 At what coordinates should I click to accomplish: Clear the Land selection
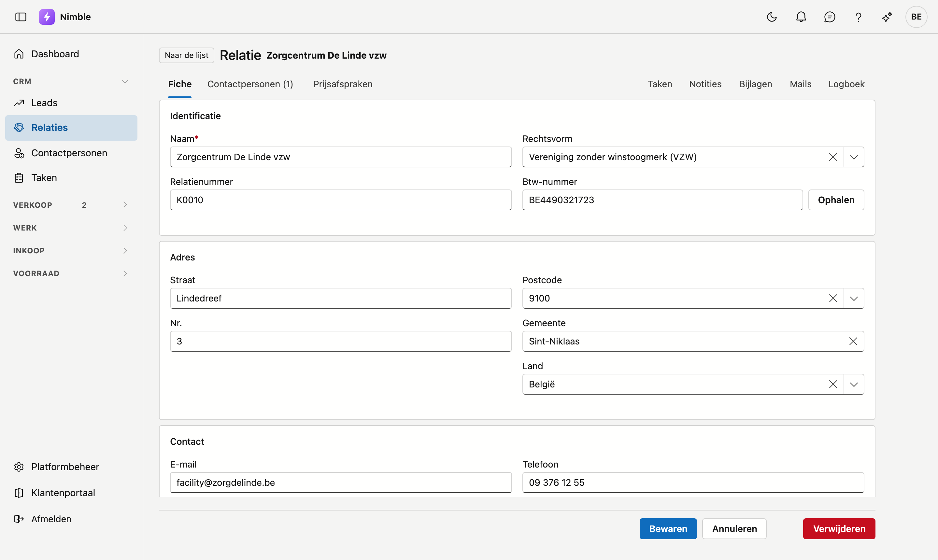click(x=833, y=384)
